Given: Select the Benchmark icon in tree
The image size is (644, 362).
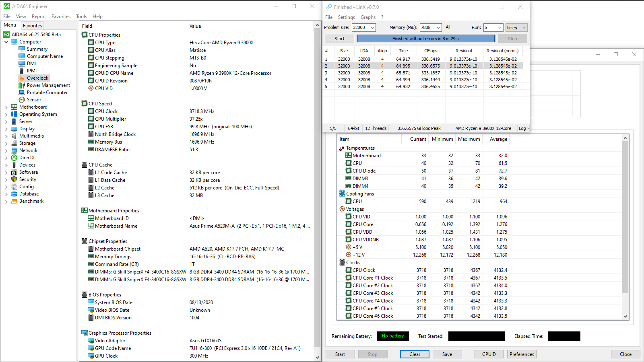Looking at the screenshot, I should point(14,201).
